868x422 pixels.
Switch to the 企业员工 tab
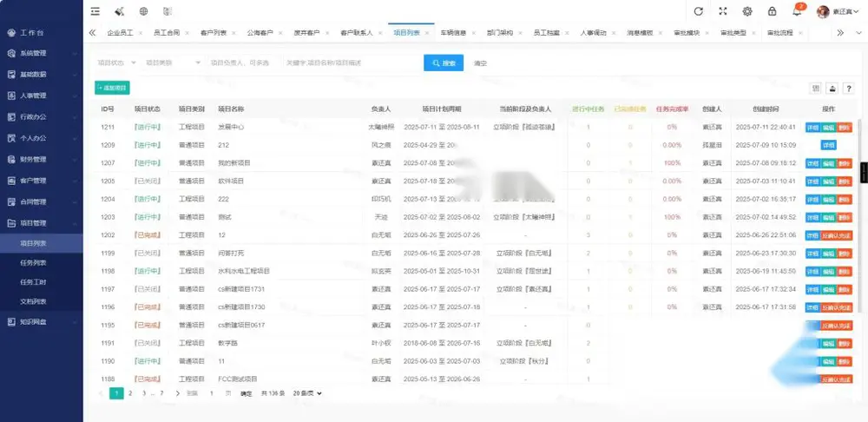[x=120, y=33]
